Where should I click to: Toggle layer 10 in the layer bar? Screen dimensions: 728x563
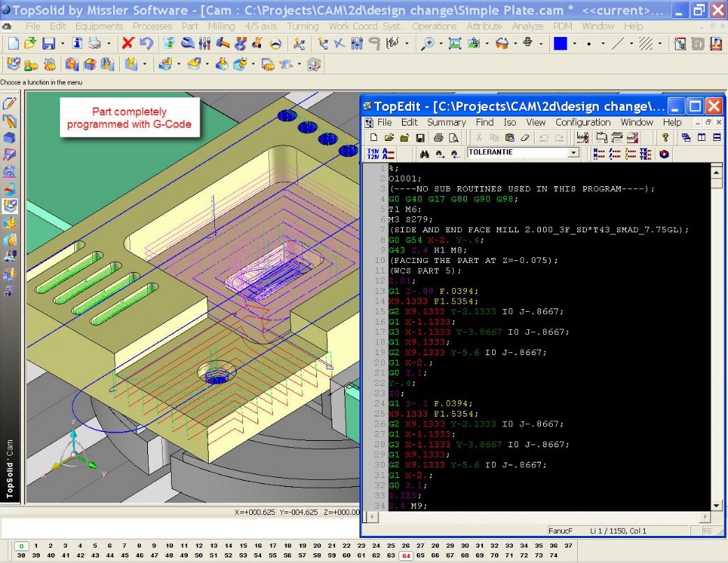coord(170,546)
